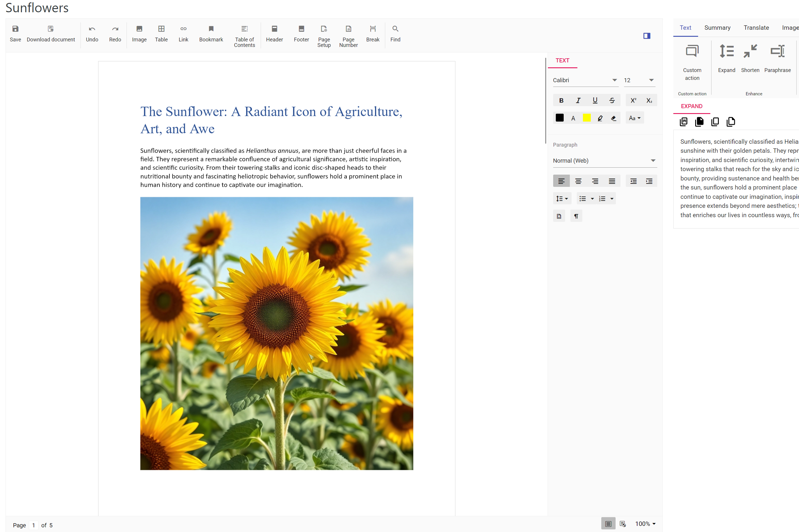This screenshot has width=799, height=532.
Task: Select the yellow highlight color swatch
Action: pyautogui.click(x=586, y=118)
